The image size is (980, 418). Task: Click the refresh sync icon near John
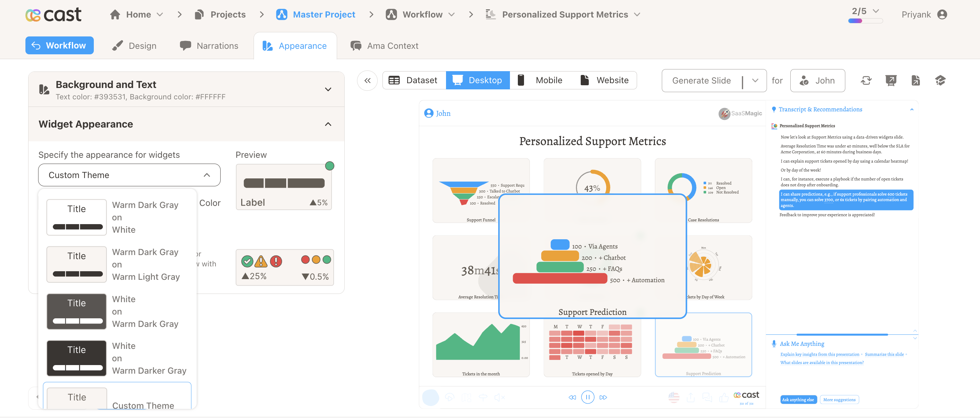[866, 80]
